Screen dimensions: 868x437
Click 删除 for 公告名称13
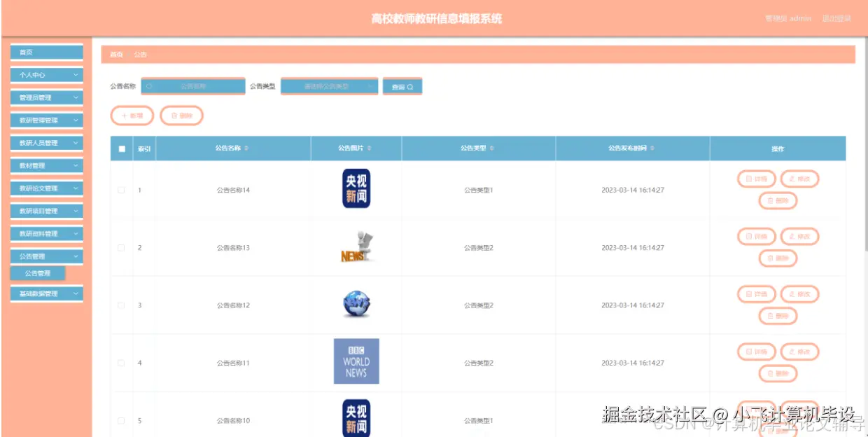(x=778, y=258)
